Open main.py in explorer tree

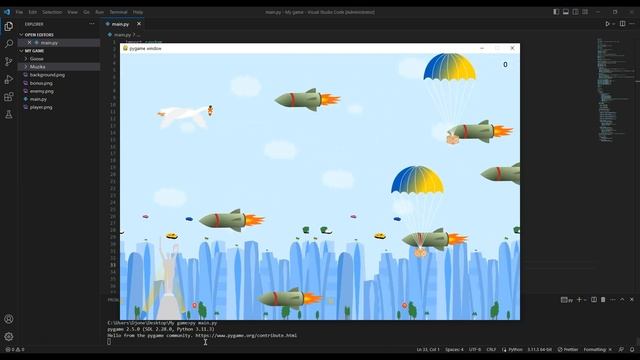38,99
